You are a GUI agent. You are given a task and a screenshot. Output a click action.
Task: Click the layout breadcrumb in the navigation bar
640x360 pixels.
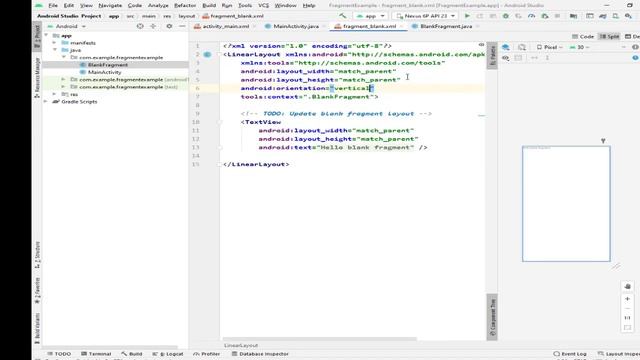point(187,16)
